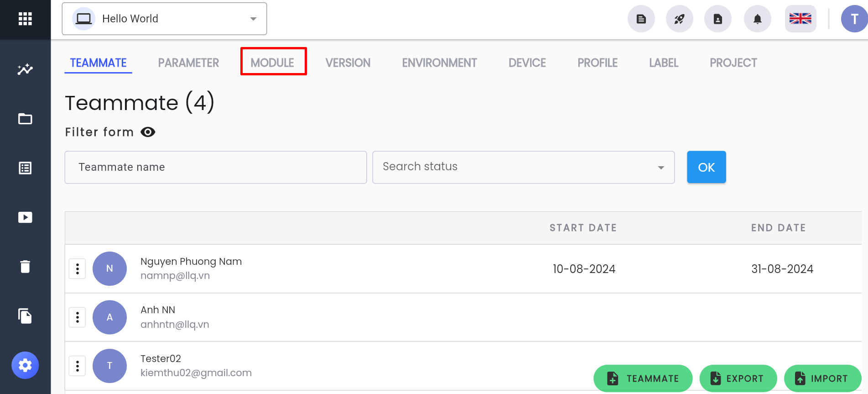Click Anh NN avatar
The image size is (868, 394).
tap(109, 317)
